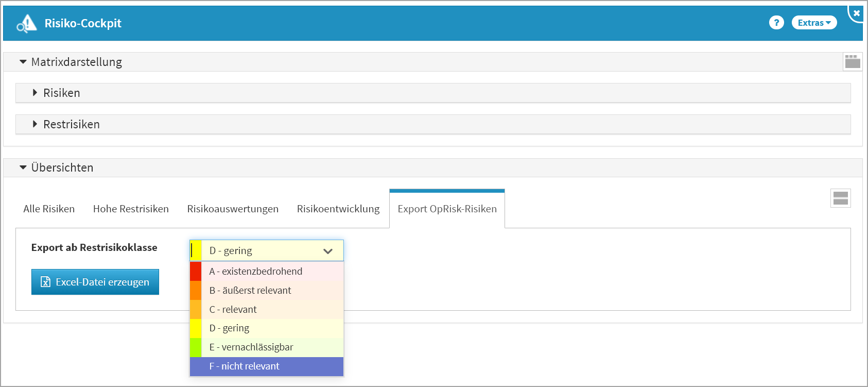Click the Excel-Datei erzeugen button
Screen dimensions: 868x387
(x=95, y=282)
